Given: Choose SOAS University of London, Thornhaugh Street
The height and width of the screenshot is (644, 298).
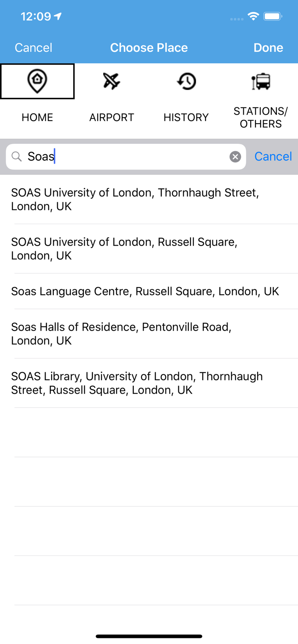Looking at the screenshot, I should click(x=135, y=199).
